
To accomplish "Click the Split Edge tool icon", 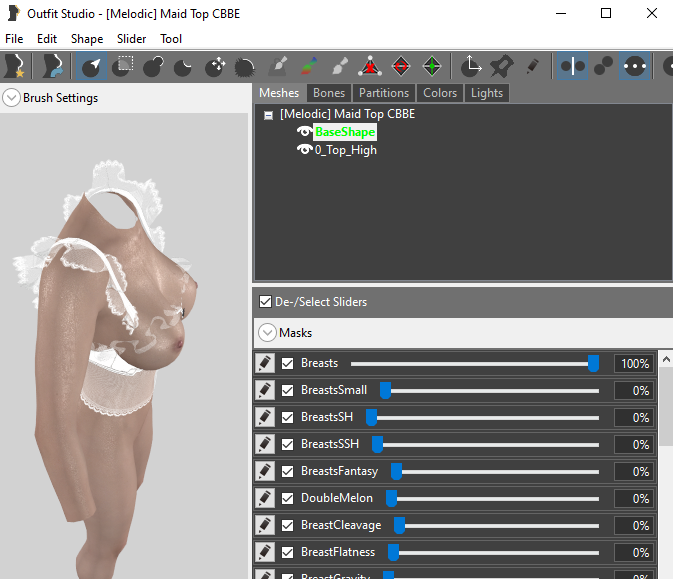I will (x=432, y=66).
